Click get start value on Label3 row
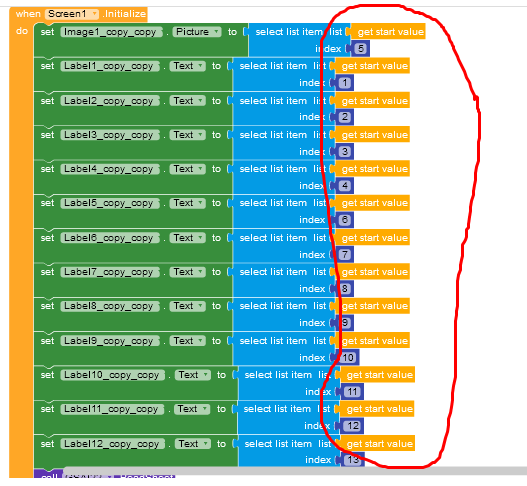This screenshot has width=527, height=486. 372,135
